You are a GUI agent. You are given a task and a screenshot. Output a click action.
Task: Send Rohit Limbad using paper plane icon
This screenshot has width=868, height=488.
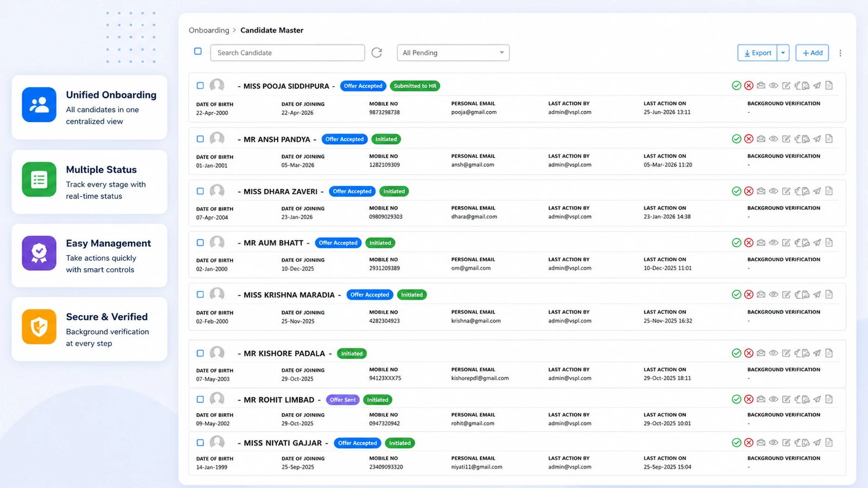817,399
